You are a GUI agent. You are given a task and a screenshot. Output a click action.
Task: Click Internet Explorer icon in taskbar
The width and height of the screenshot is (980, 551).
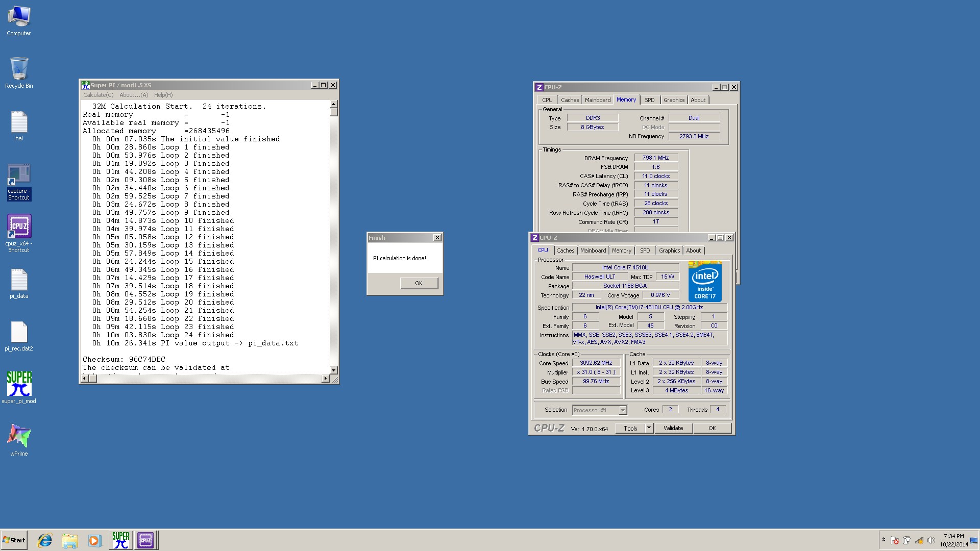click(45, 540)
